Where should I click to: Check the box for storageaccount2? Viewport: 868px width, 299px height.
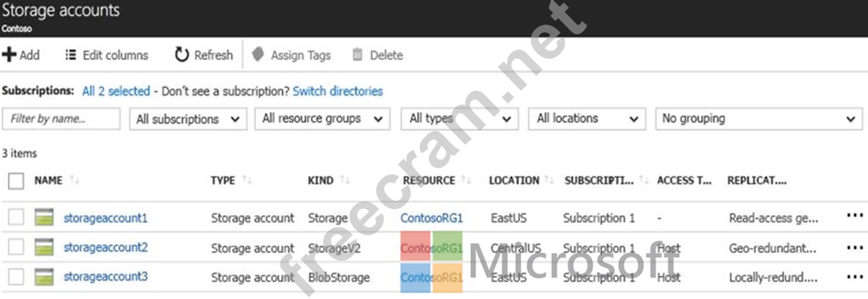click(x=16, y=247)
